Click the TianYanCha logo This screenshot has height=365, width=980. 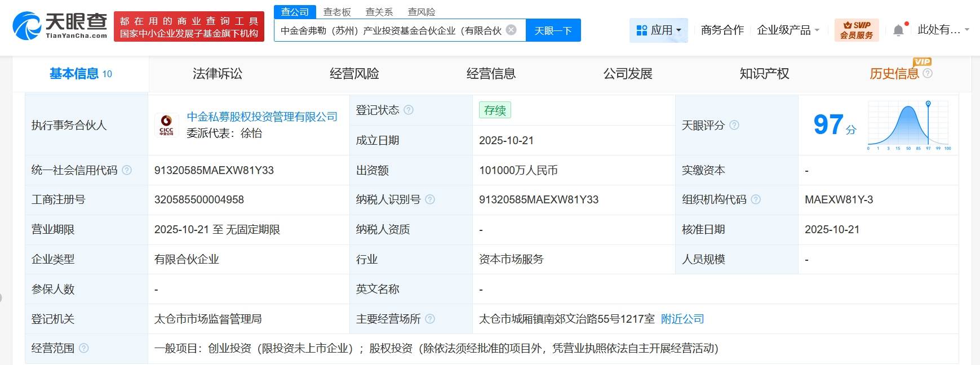tap(60, 26)
